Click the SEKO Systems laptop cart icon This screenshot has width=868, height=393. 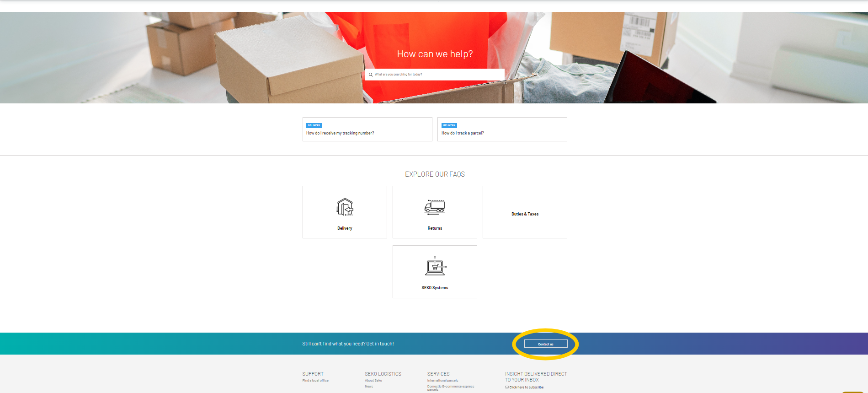pos(435,266)
